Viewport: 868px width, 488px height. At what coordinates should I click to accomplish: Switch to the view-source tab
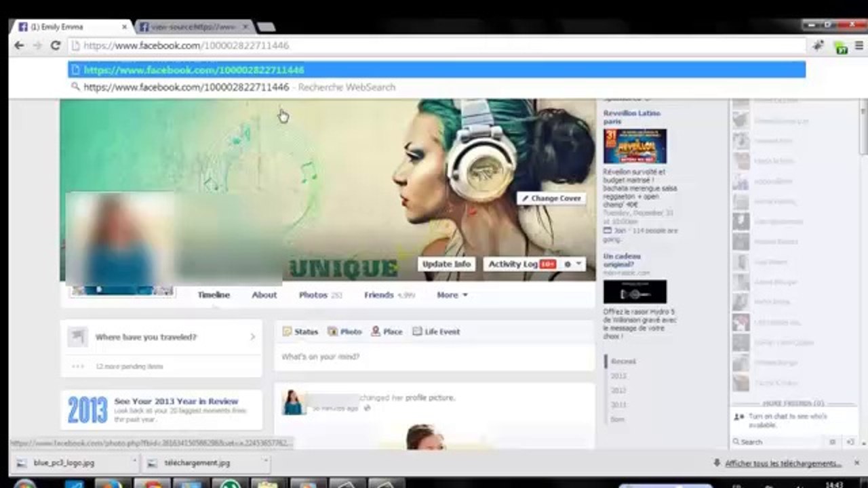[x=193, y=27]
